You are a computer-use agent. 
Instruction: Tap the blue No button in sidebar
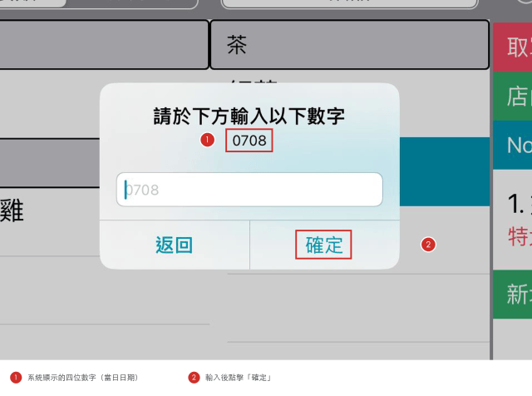(513, 145)
